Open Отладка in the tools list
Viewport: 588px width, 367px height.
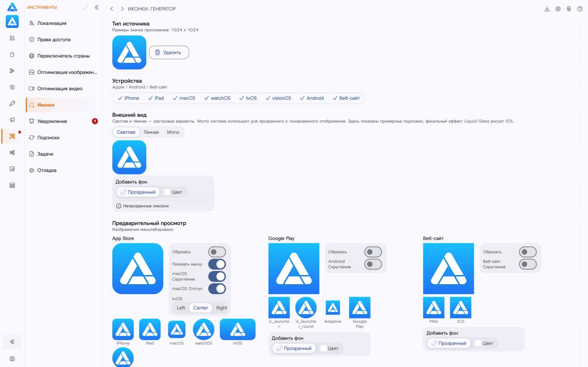tap(63, 170)
